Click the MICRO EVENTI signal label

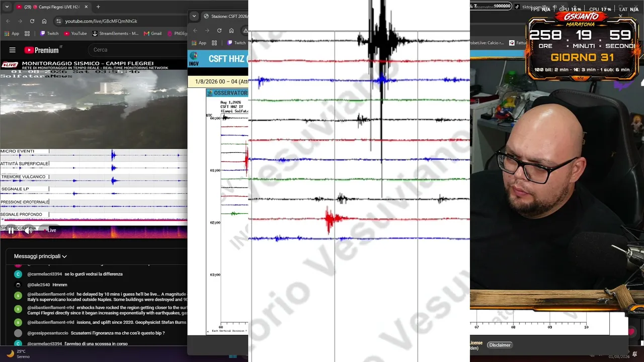(x=18, y=151)
